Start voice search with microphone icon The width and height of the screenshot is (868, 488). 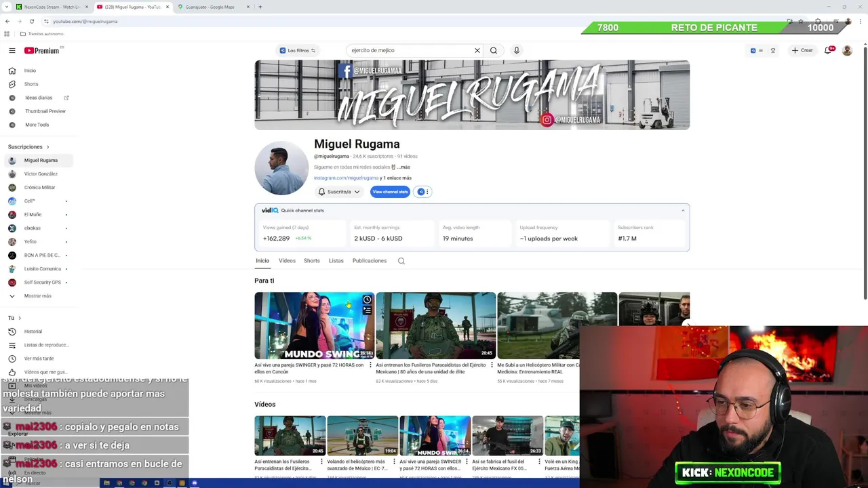tap(517, 50)
